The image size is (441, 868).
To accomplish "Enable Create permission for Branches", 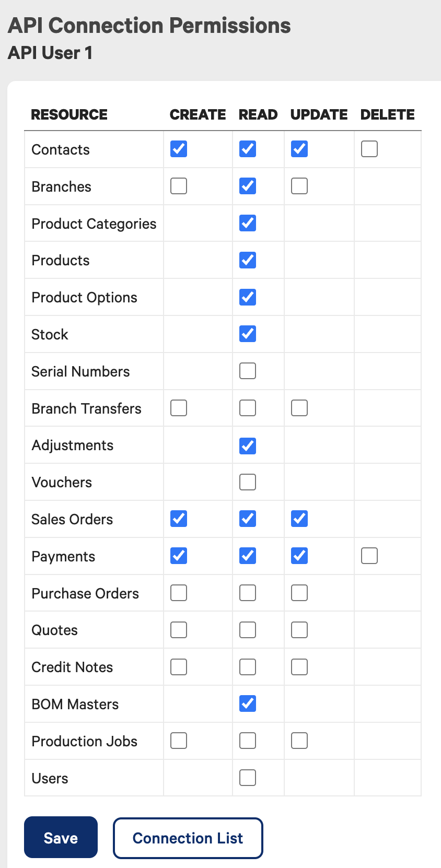I will pyautogui.click(x=179, y=186).
